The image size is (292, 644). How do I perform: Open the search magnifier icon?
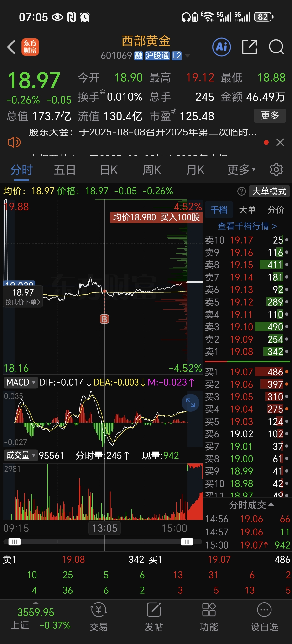coord(276,47)
